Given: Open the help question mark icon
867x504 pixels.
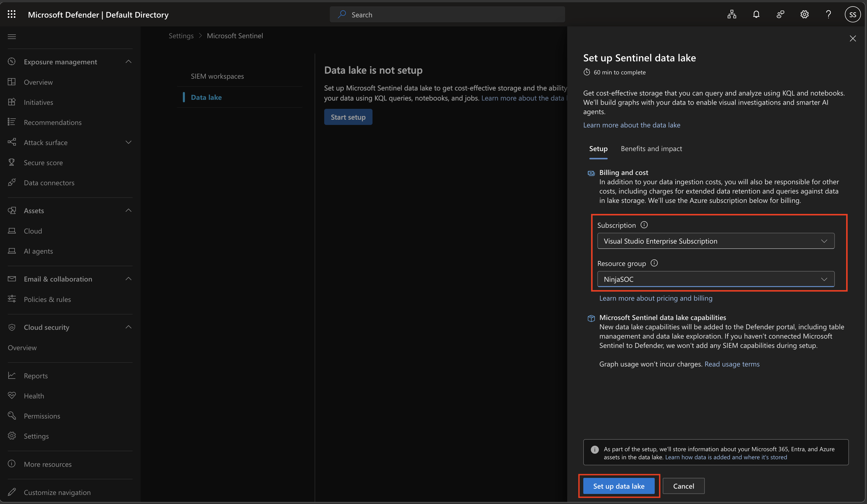Looking at the screenshot, I should coord(829,14).
